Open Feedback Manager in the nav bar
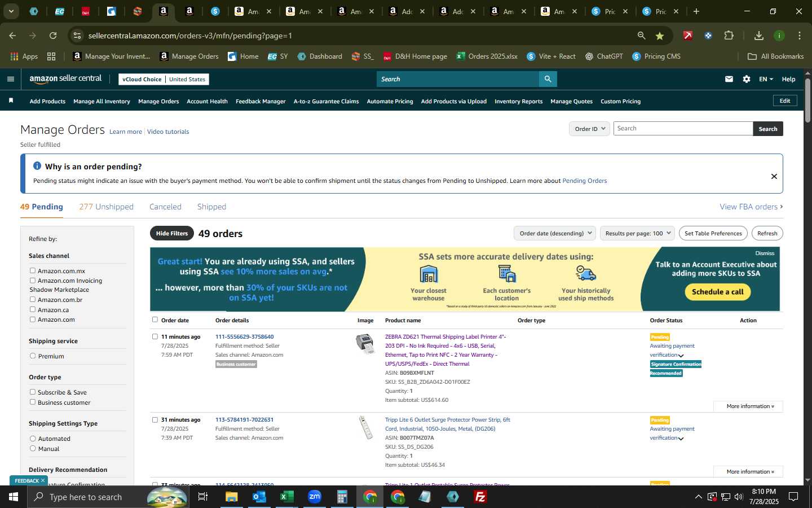This screenshot has width=812, height=508. pyautogui.click(x=261, y=101)
